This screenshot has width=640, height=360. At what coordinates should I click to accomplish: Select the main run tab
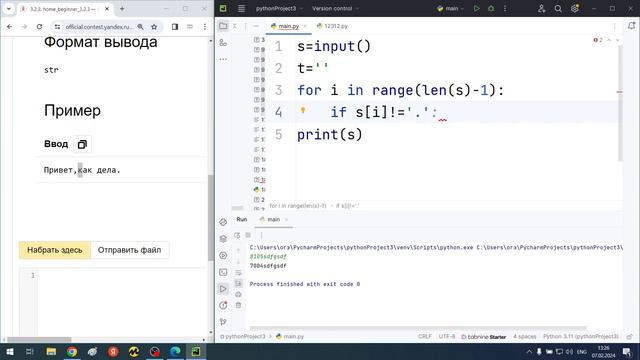point(273,220)
